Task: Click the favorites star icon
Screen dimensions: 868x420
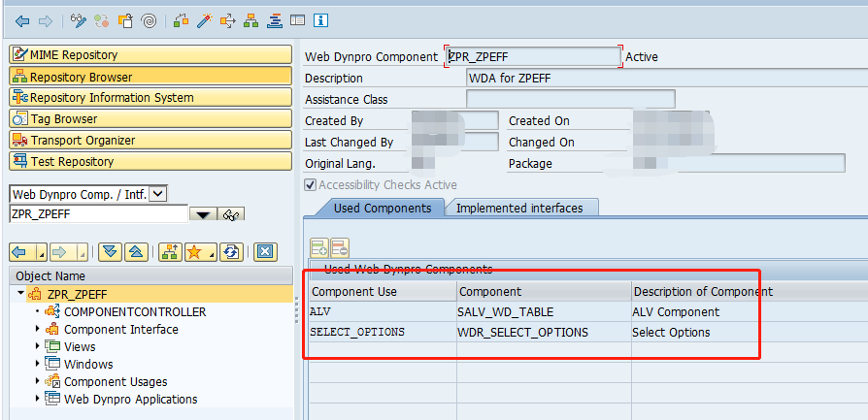Action: pos(194,253)
